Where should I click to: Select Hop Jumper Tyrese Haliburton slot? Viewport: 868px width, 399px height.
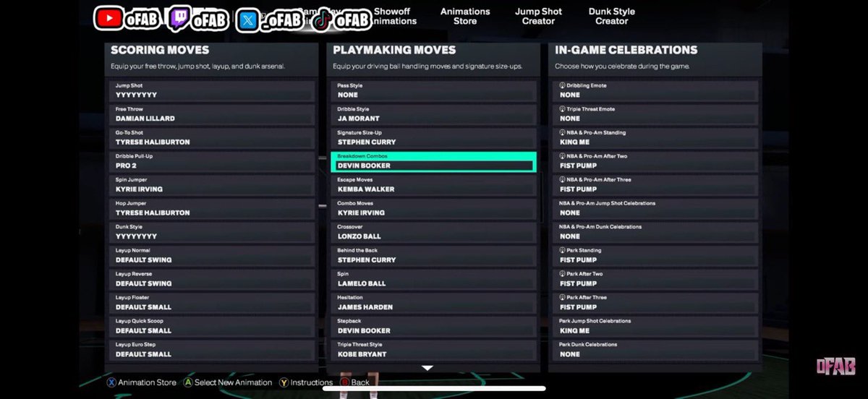coord(213,208)
